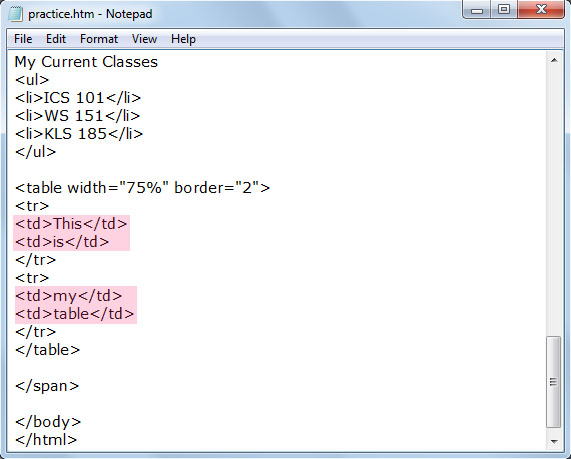This screenshot has width=571, height=459.
Task: Open the Help menu
Action: click(x=183, y=39)
